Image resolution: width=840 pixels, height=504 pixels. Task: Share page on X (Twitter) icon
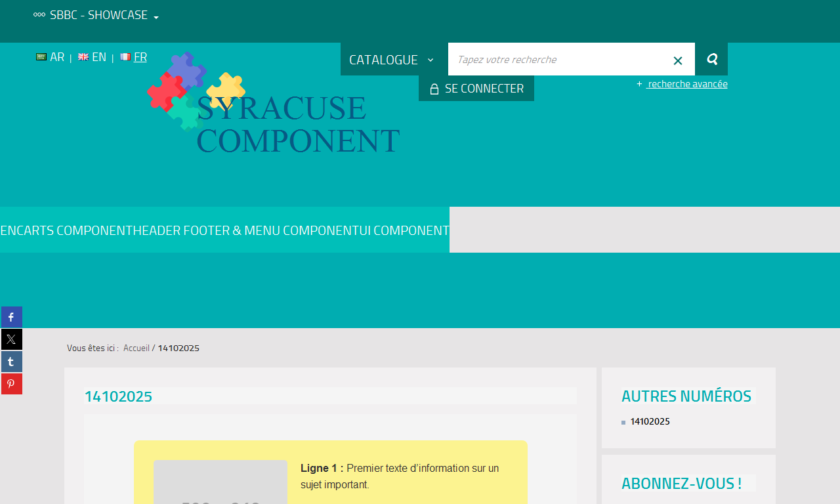pos(11,339)
